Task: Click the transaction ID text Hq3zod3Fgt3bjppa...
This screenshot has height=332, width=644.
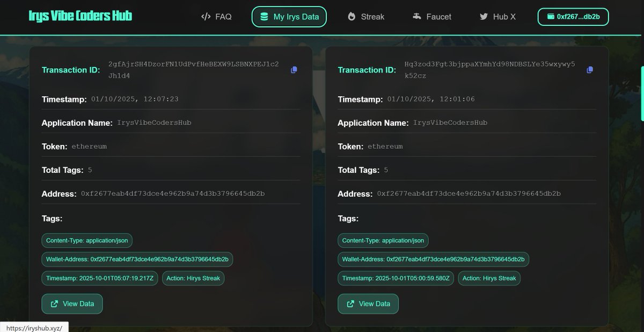Action: tap(490, 70)
